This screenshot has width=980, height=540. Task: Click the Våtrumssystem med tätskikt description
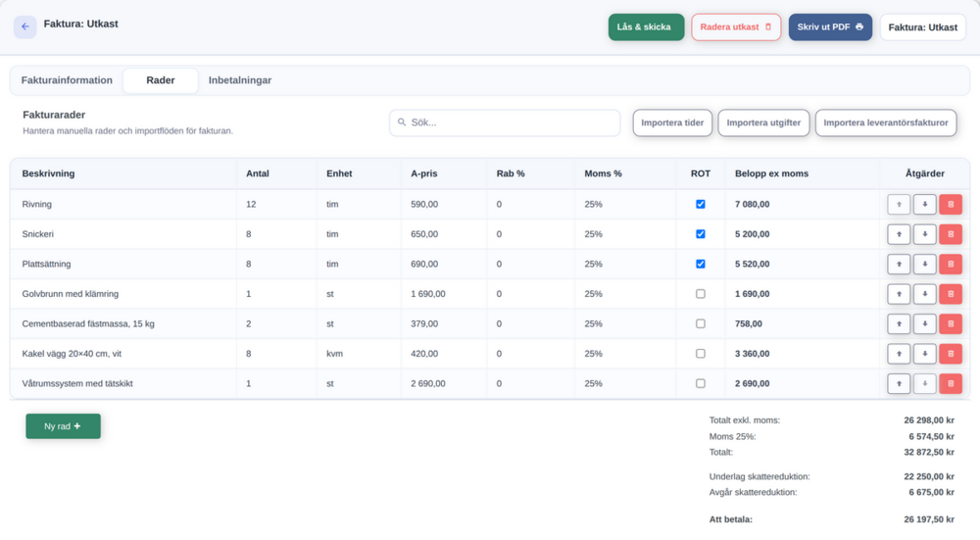pyautogui.click(x=77, y=384)
